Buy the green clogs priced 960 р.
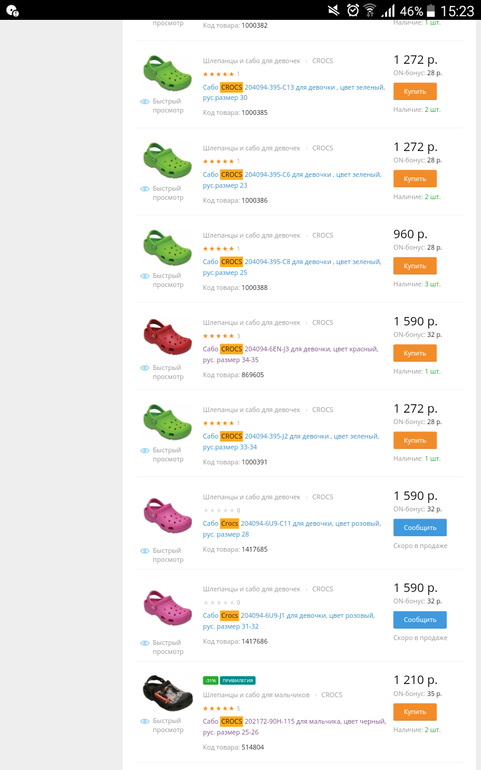This screenshot has height=770, width=481. pyautogui.click(x=415, y=266)
